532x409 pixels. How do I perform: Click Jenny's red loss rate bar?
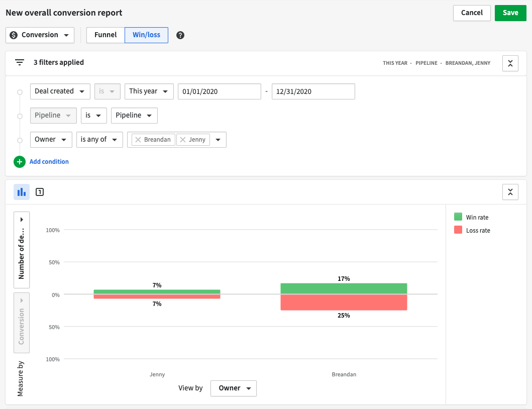point(157,296)
